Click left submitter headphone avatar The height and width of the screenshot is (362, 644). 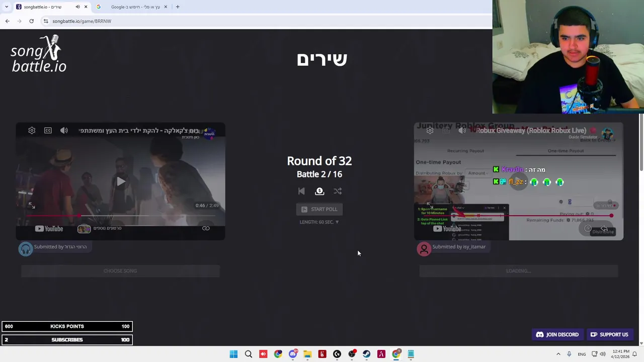(x=26, y=249)
